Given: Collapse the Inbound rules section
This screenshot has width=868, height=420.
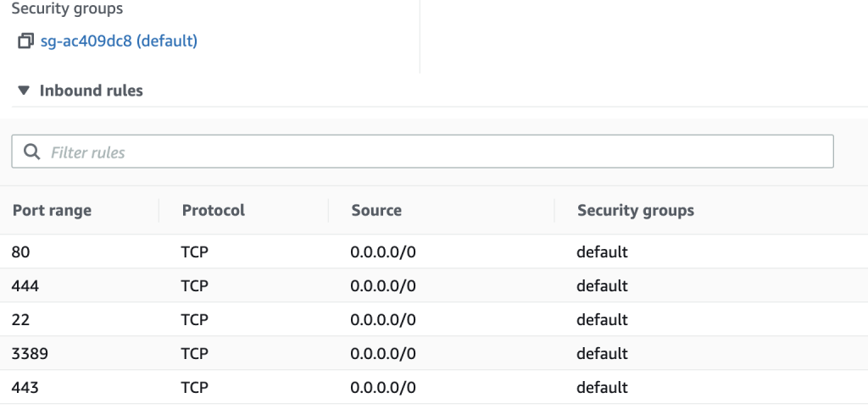Looking at the screenshot, I should (x=23, y=91).
